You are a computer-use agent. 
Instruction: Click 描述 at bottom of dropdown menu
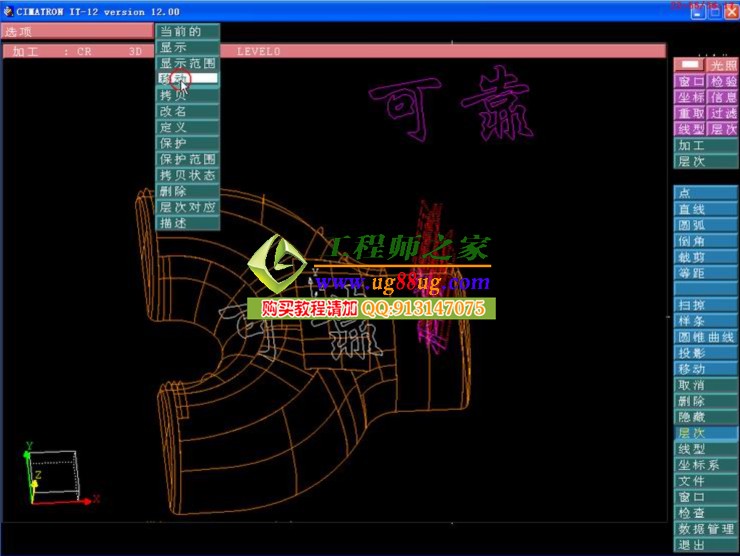[x=187, y=223]
